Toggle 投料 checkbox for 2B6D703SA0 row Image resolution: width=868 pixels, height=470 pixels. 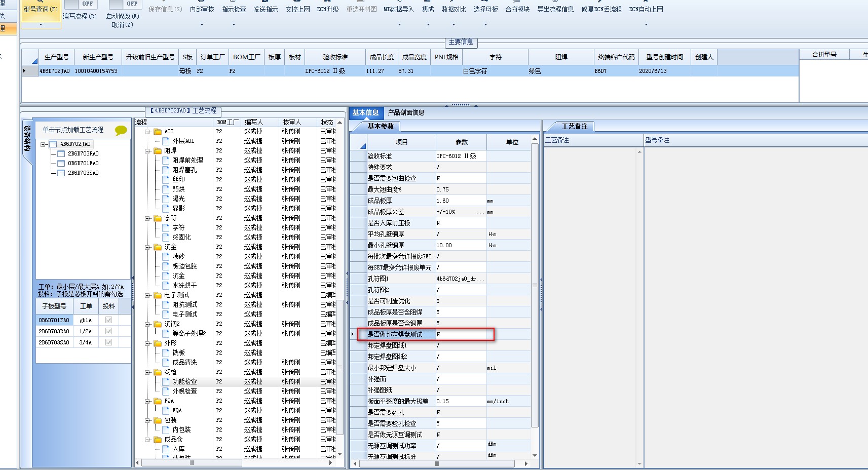pos(108,342)
